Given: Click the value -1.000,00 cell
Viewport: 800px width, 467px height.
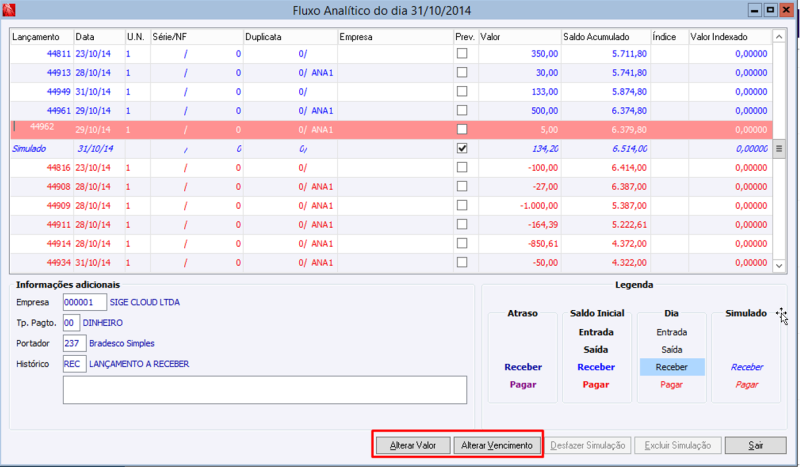Looking at the screenshot, I should coord(519,205).
